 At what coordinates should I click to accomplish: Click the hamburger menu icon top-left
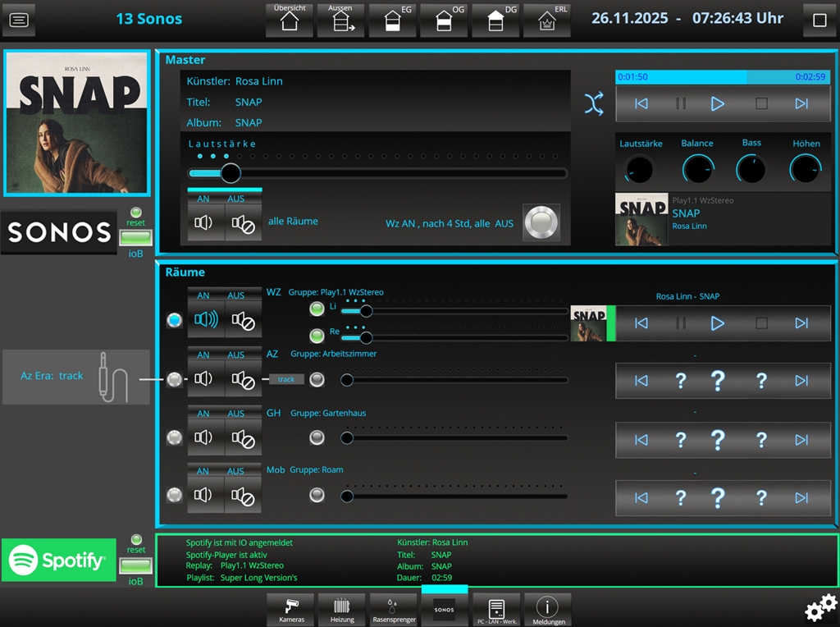(x=20, y=21)
